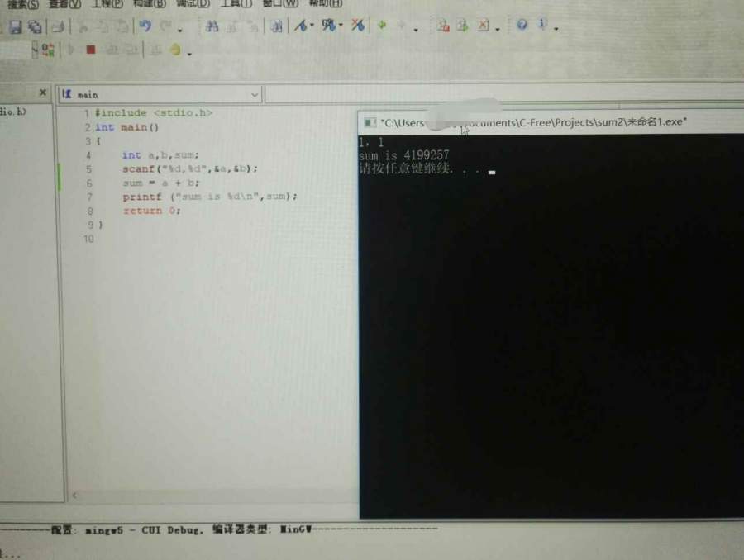This screenshot has height=560, width=744.
Task: Click the Save file toolbar icon
Action: (x=15, y=26)
